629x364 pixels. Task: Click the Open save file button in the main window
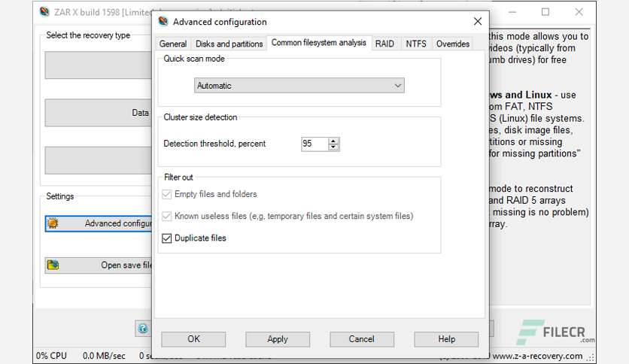99,265
